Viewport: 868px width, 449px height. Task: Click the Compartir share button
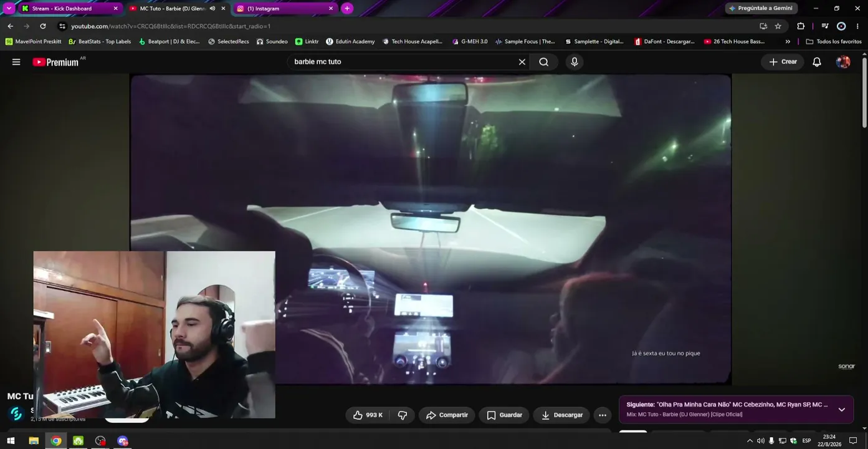pos(447,415)
